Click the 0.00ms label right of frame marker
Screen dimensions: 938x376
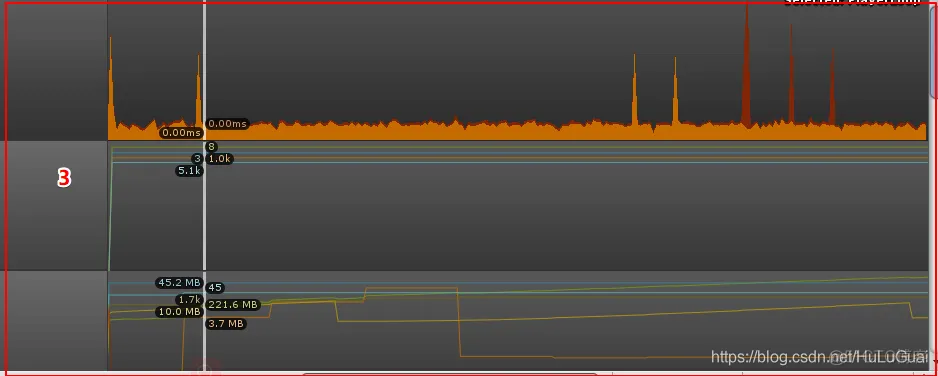pos(227,124)
